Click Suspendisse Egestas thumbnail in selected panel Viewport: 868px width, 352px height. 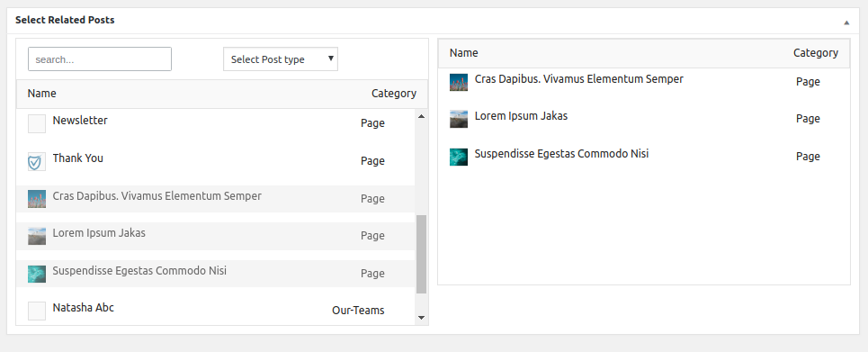(459, 157)
